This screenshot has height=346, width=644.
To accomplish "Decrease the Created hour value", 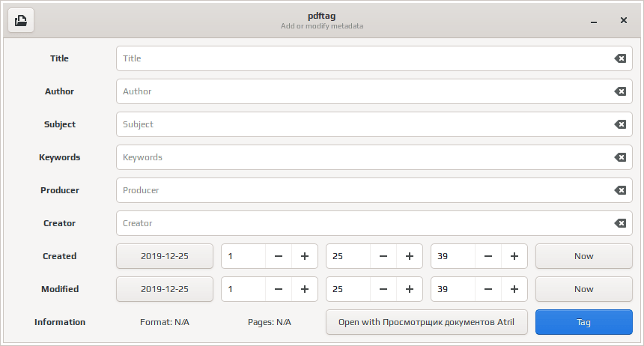I will coord(279,256).
